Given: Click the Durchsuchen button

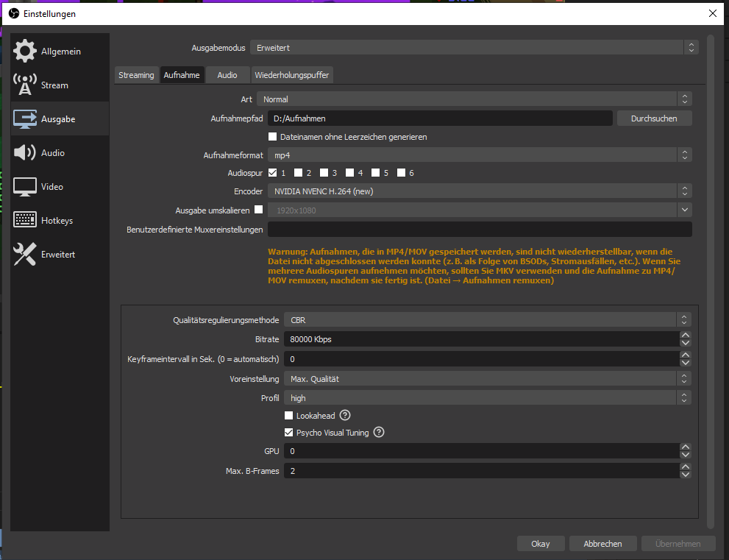Looking at the screenshot, I should pos(654,118).
